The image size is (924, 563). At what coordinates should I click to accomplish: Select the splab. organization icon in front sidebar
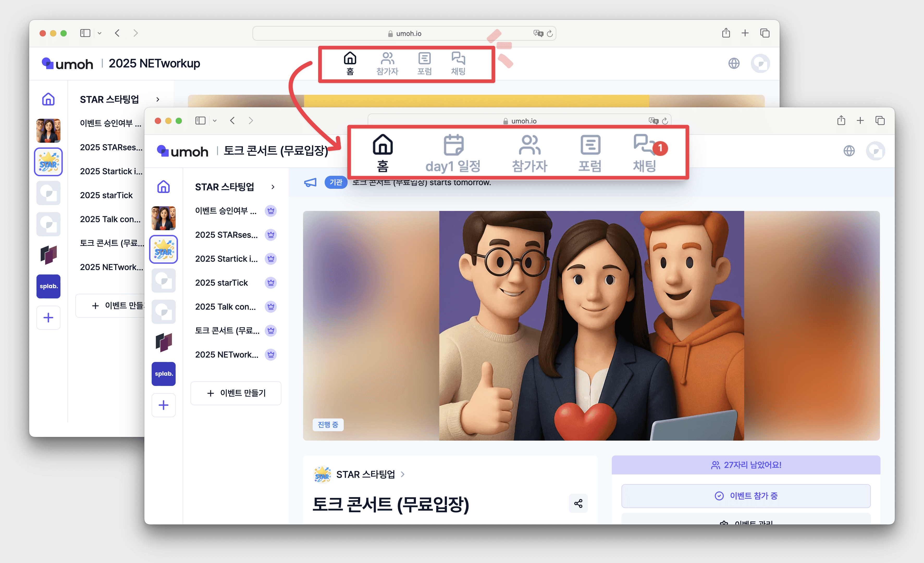click(163, 374)
